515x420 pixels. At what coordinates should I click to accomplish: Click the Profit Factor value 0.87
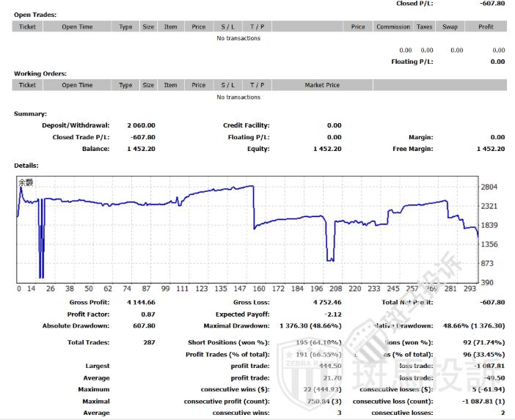point(147,314)
